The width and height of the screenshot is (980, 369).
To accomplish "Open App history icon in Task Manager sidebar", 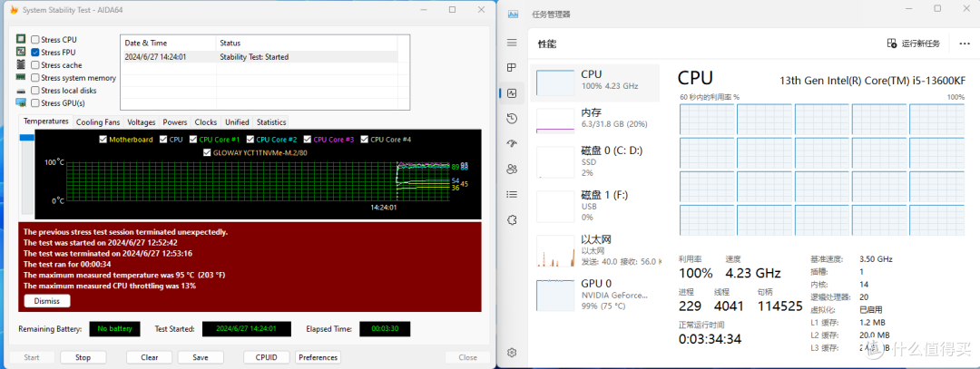I will point(512,119).
